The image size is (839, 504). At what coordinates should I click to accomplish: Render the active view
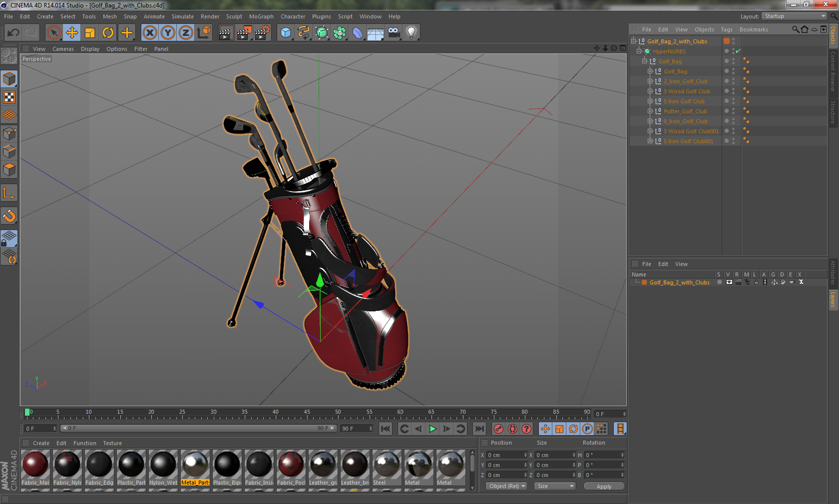click(226, 33)
